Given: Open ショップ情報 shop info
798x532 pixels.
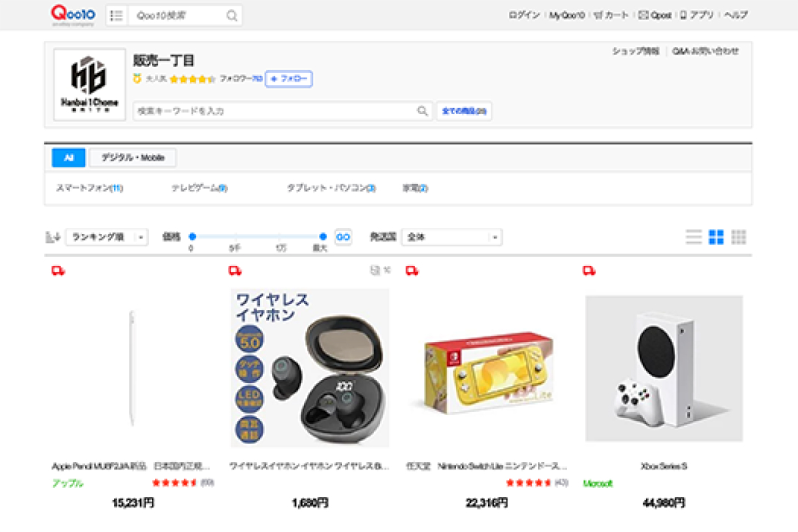Looking at the screenshot, I should click(x=635, y=51).
